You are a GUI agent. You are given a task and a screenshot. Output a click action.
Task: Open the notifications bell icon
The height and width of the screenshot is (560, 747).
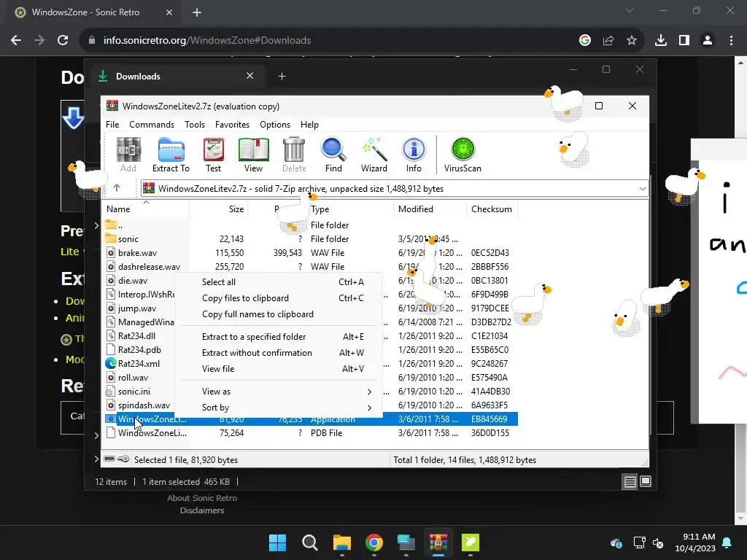(727, 542)
